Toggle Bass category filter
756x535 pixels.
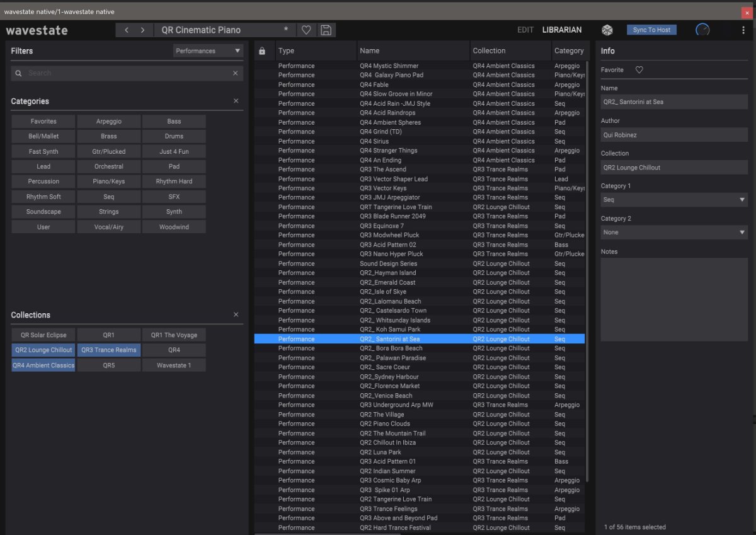(174, 121)
